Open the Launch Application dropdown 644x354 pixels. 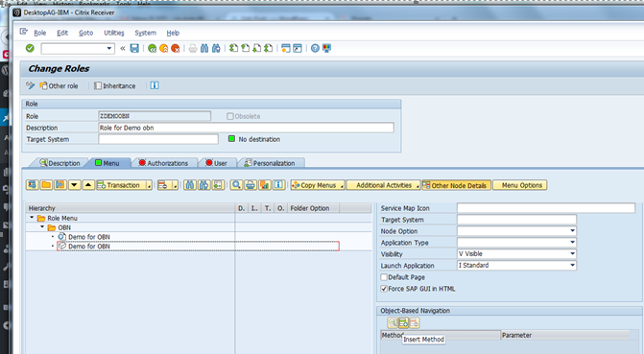572,266
